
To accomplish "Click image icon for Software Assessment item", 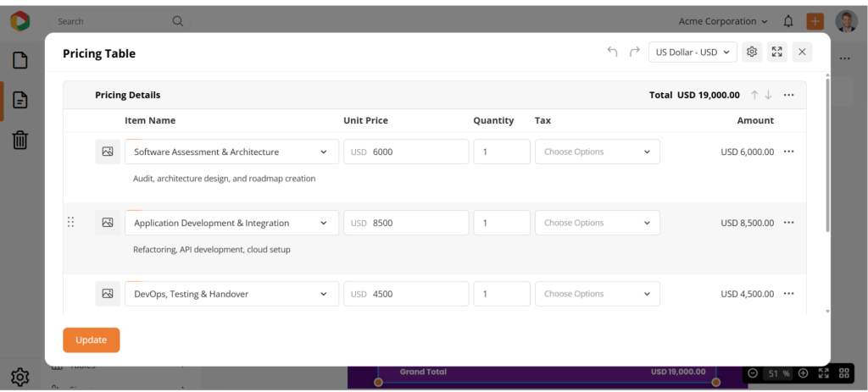I will tap(108, 152).
